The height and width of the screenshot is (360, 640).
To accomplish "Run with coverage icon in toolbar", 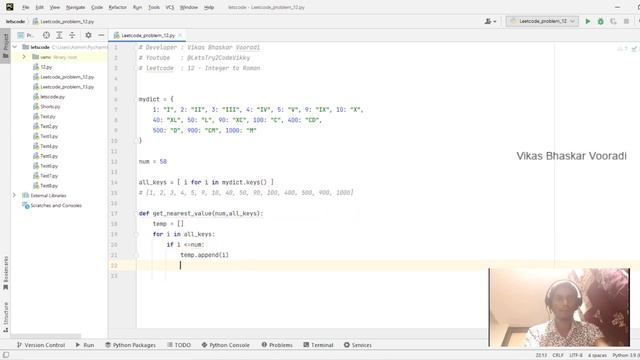I will coord(613,21).
